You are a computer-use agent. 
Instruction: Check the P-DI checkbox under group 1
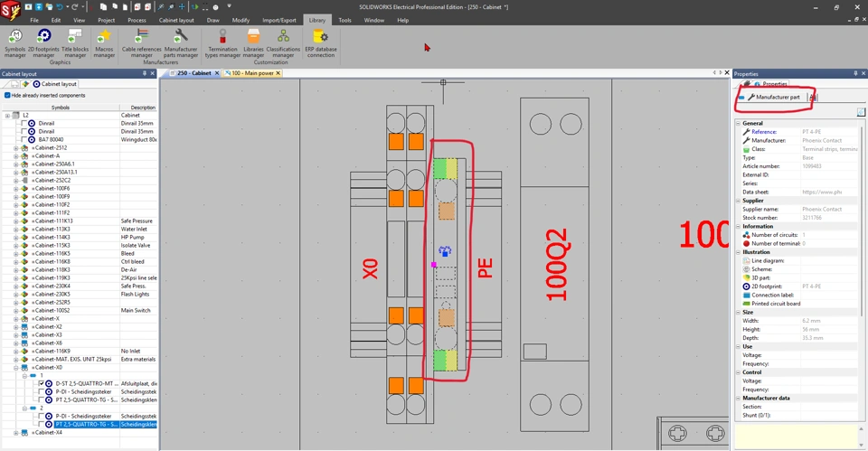(x=42, y=391)
